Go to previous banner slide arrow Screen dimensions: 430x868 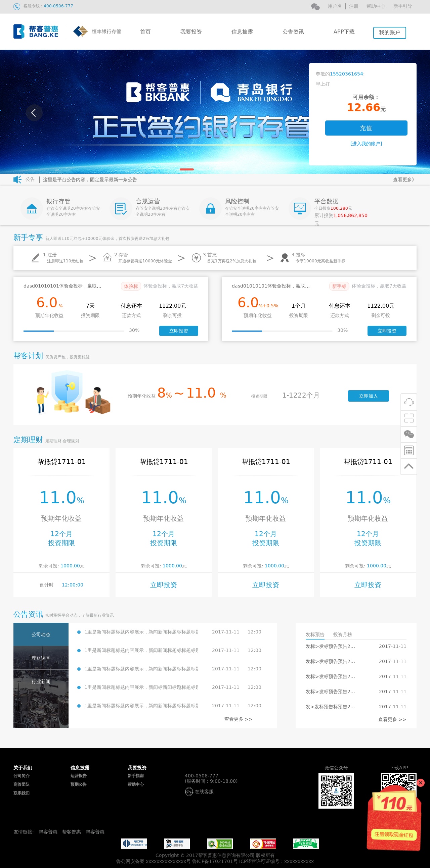34,112
